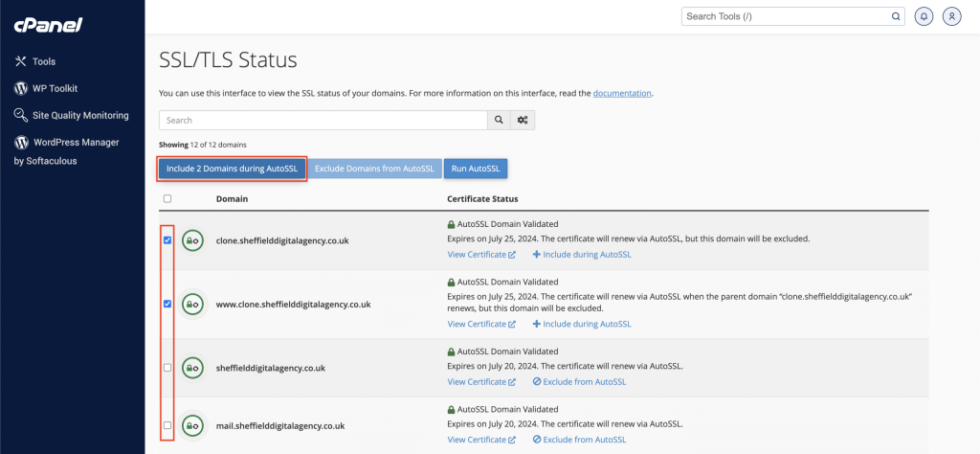Click lock status icon for sheffielddigitalagency.co.uk
980x454 pixels.
coord(192,368)
